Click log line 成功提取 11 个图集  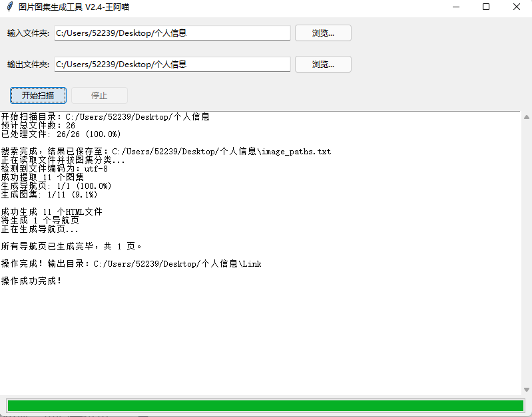click(x=43, y=177)
